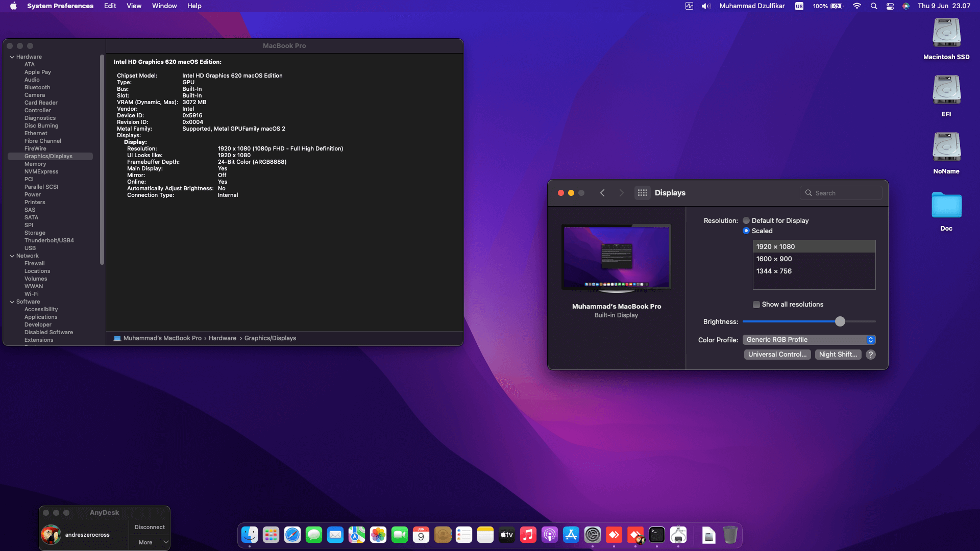Focus the Displays Search field
Screen dimensions: 980x551
[x=841, y=193]
